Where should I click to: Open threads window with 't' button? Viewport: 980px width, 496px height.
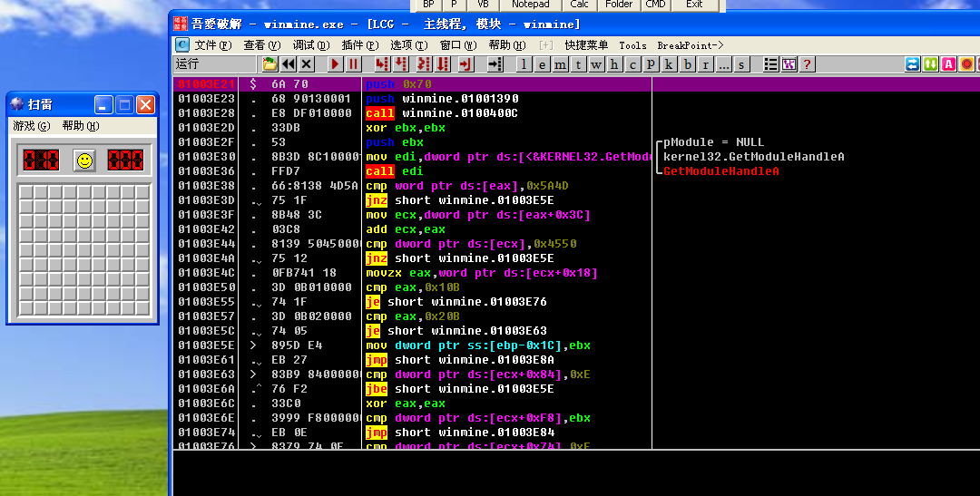(x=578, y=63)
